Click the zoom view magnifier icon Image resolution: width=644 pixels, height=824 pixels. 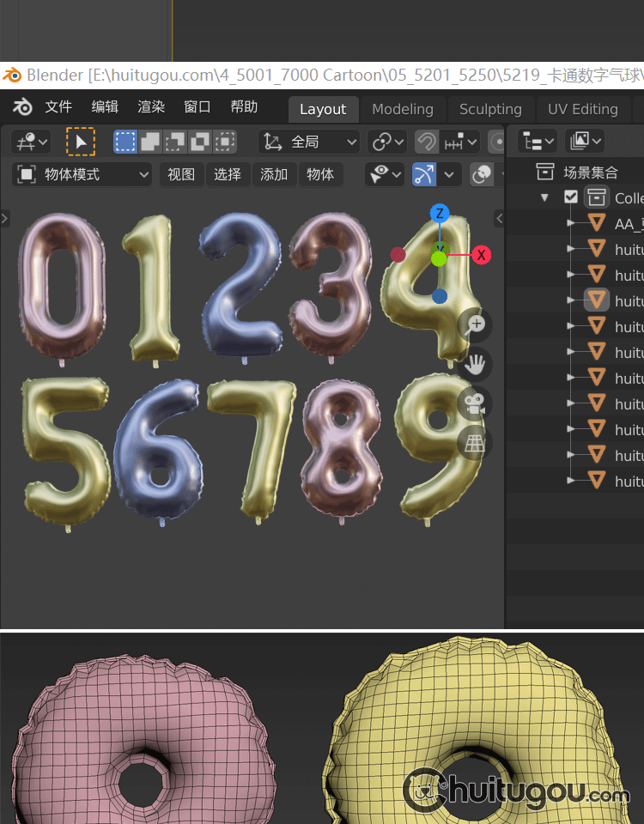click(x=476, y=324)
